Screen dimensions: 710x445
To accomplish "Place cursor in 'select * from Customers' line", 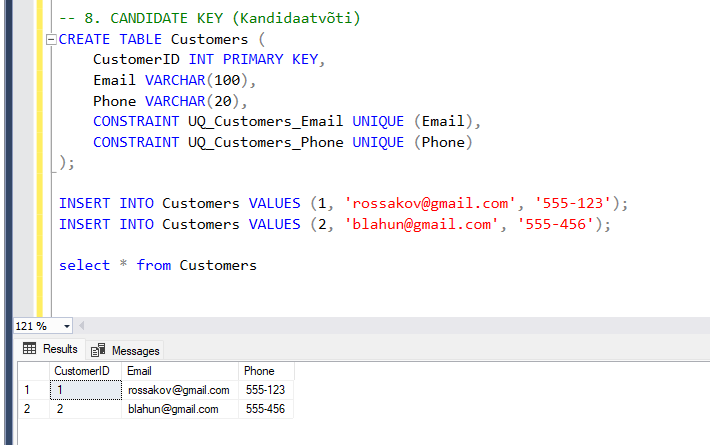I will pos(157,265).
